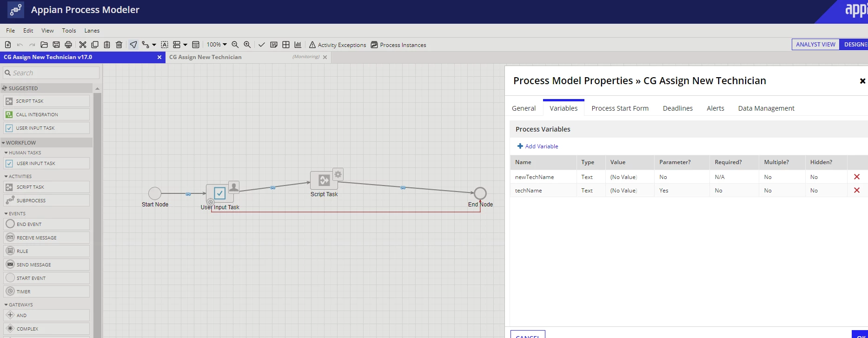The image size is (868, 338).
Task: Select User Input Task under Human Tasks
Action: pos(46,163)
